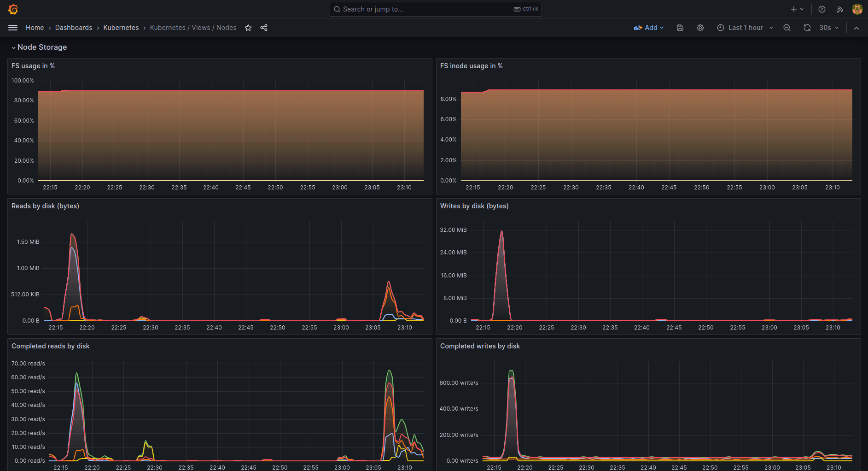Navigate to the Kubernetes breadcrumb
This screenshot has width=868, height=471.
pos(121,28)
